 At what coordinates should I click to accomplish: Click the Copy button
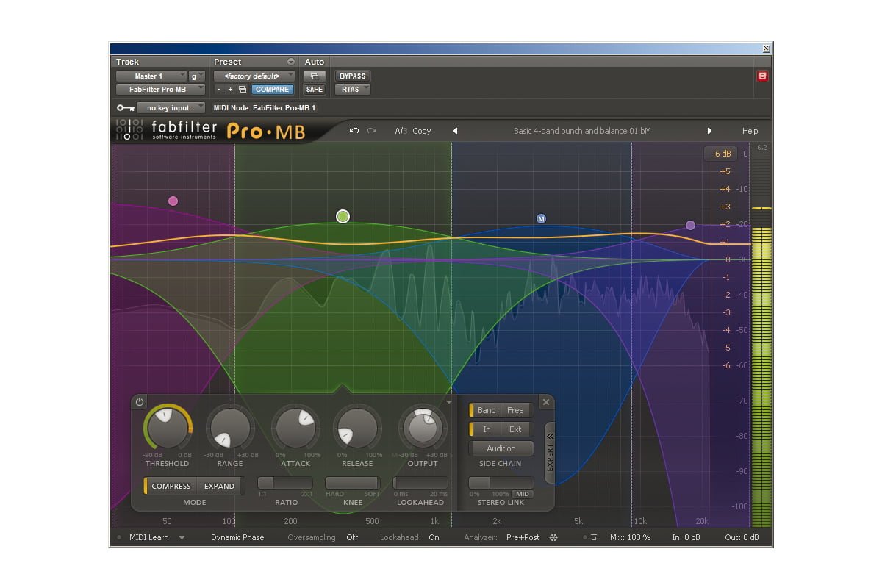pos(422,131)
